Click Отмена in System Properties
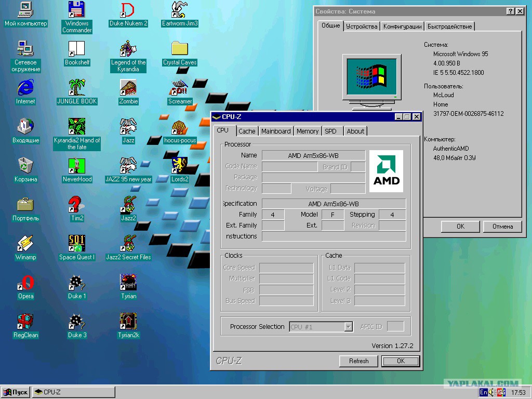 [502, 227]
